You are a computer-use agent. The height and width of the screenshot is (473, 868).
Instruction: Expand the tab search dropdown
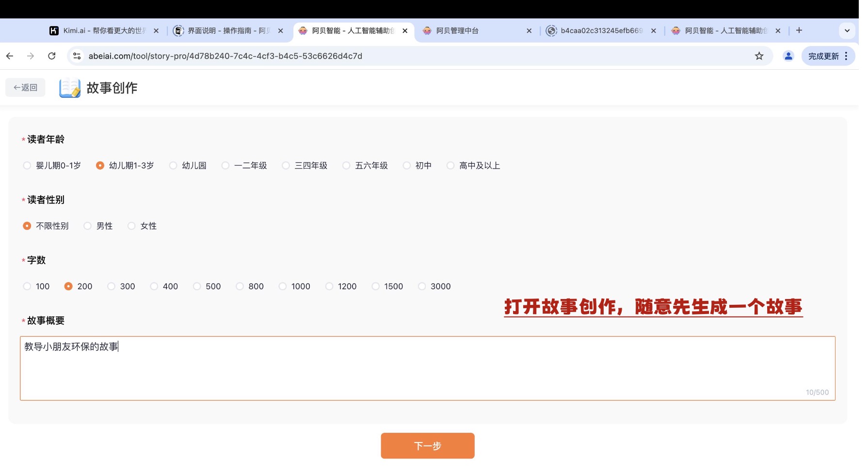(847, 31)
